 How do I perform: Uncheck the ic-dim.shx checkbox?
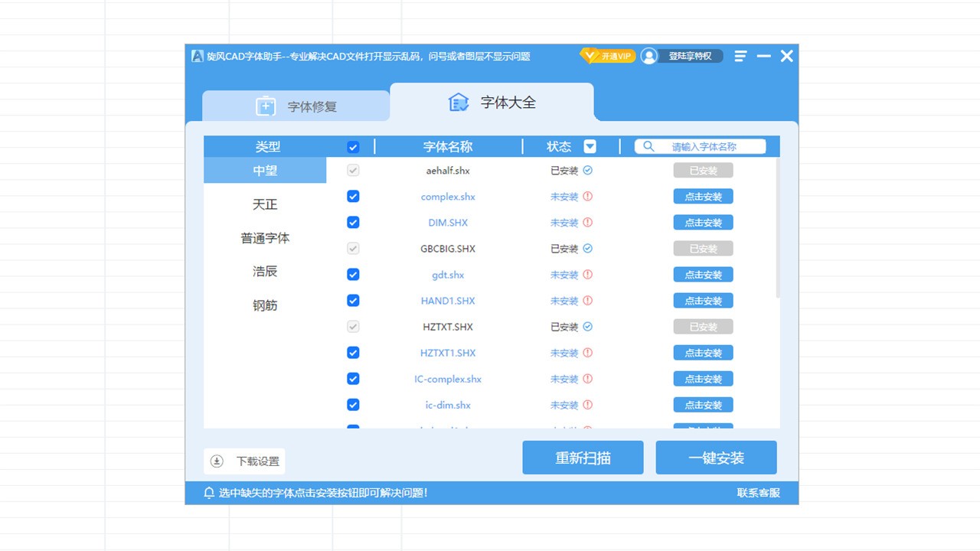pyautogui.click(x=353, y=404)
